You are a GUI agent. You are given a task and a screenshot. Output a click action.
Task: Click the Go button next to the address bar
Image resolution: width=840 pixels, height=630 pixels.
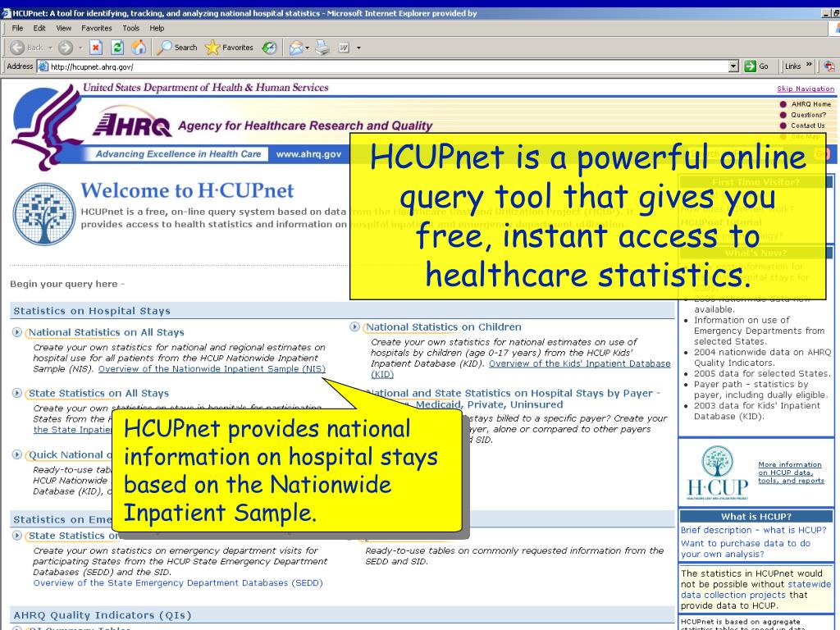(757, 66)
